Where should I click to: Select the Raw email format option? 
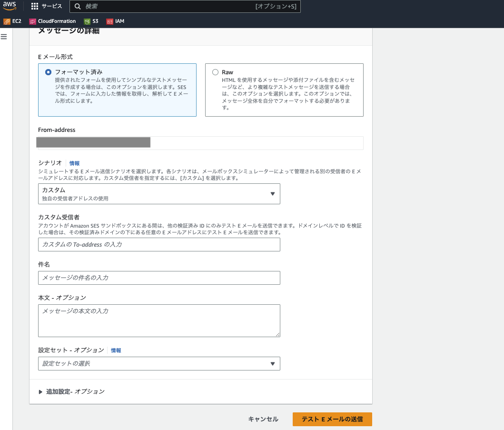tap(216, 72)
